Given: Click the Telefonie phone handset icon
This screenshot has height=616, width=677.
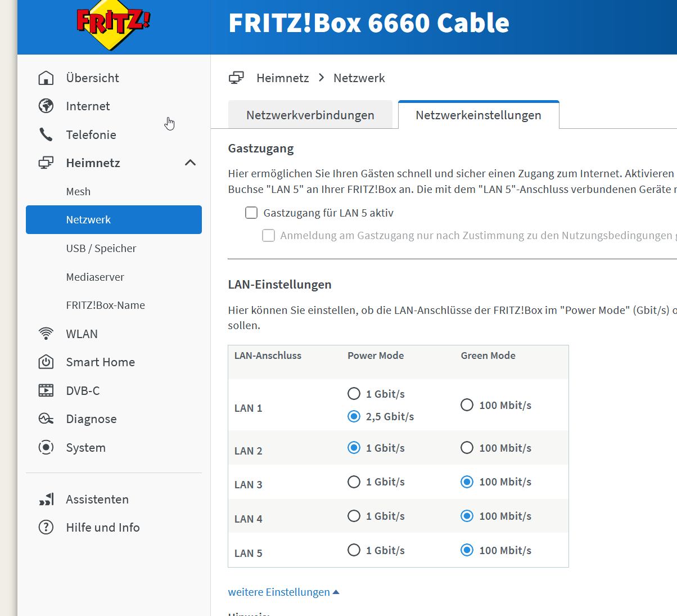Looking at the screenshot, I should point(46,134).
